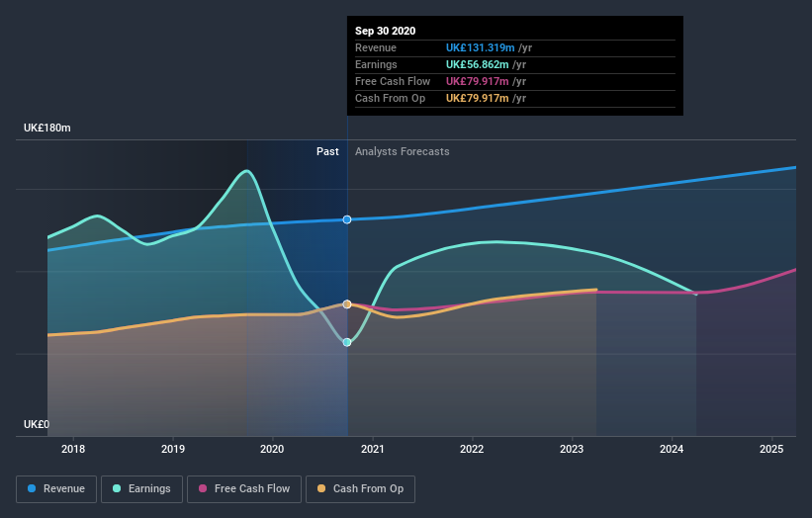Click the Free Cash Flow label in tooltip

[x=393, y=81]
